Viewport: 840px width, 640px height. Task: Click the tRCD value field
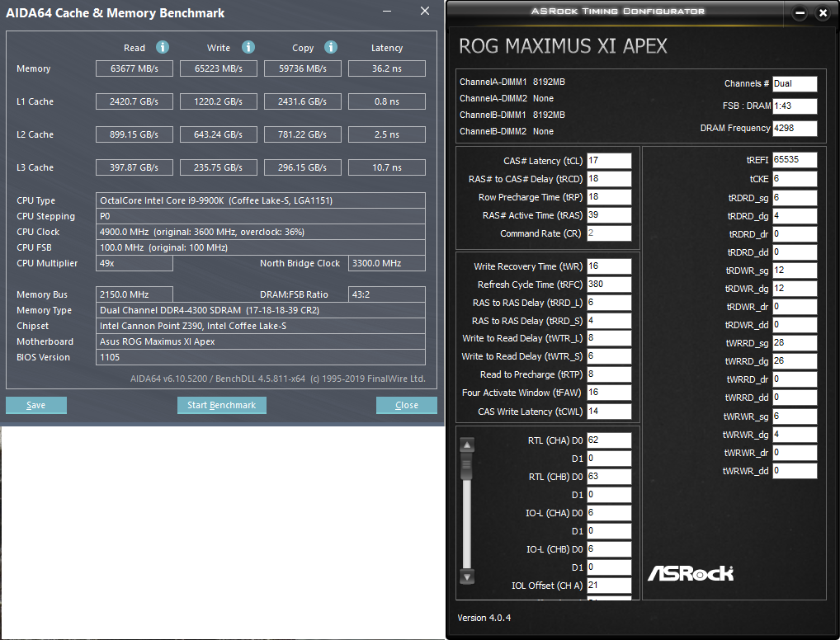pyautogui.click(x=609, y=179)
